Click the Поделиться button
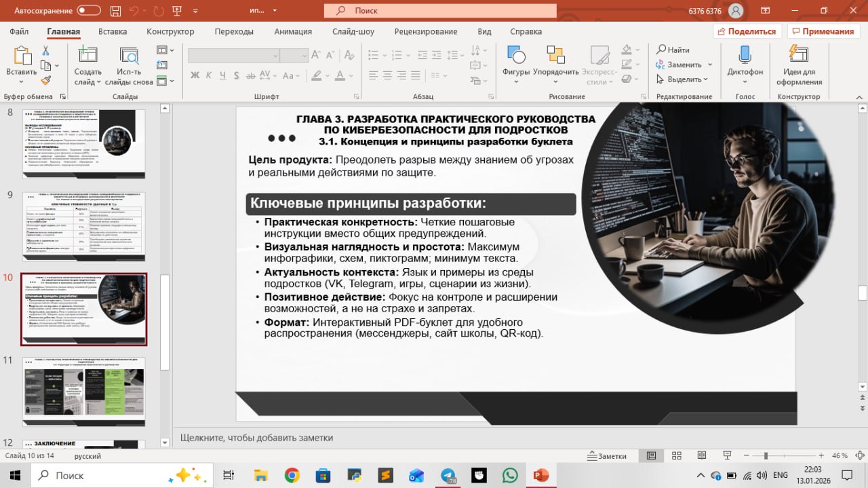The height and width of the screenshot is (488, 868). (747, 31)
